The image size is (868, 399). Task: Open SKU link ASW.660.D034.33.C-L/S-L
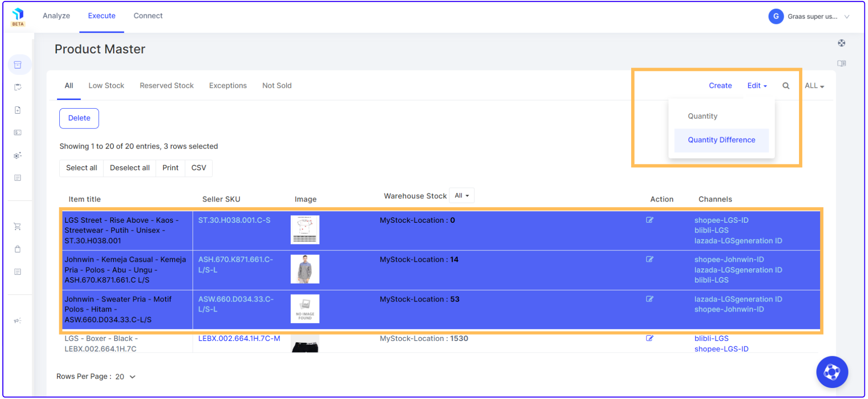[x=236, y=304]
